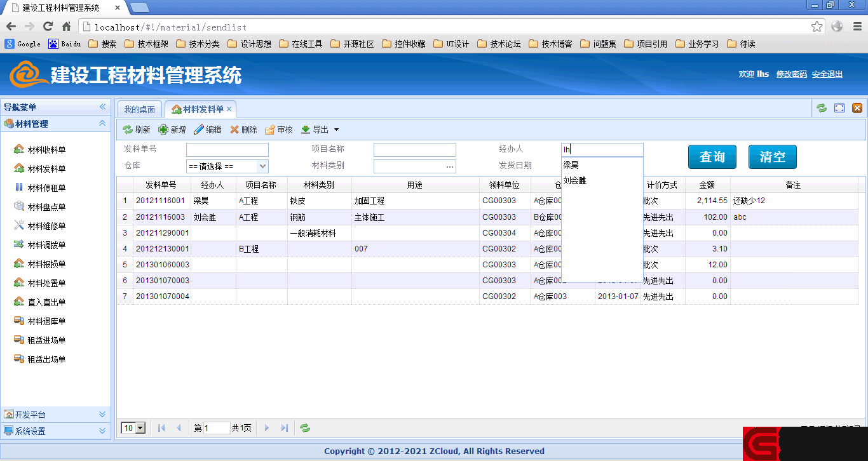Image resolution: width=868 pixels, height=461 pixels.
Task: Open 材料报损单 in the navigation menu
Action: click(x=39, y=264)
